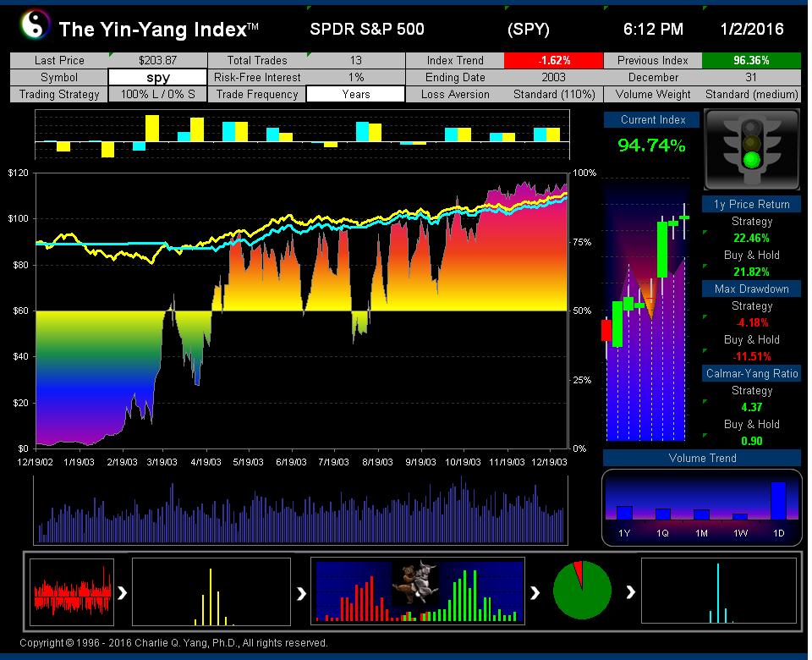
Task: Click the (SPY) ticker in the header
Action: [x=528, y=29]
